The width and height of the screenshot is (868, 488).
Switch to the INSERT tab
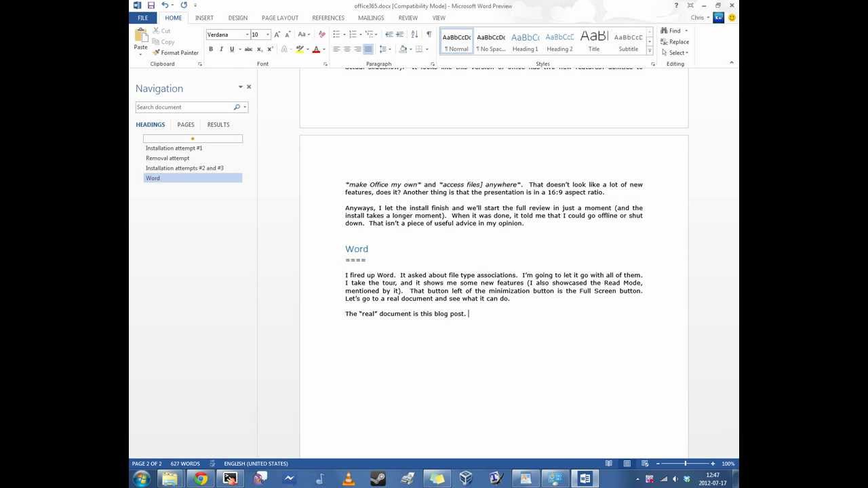click(204, 18)
